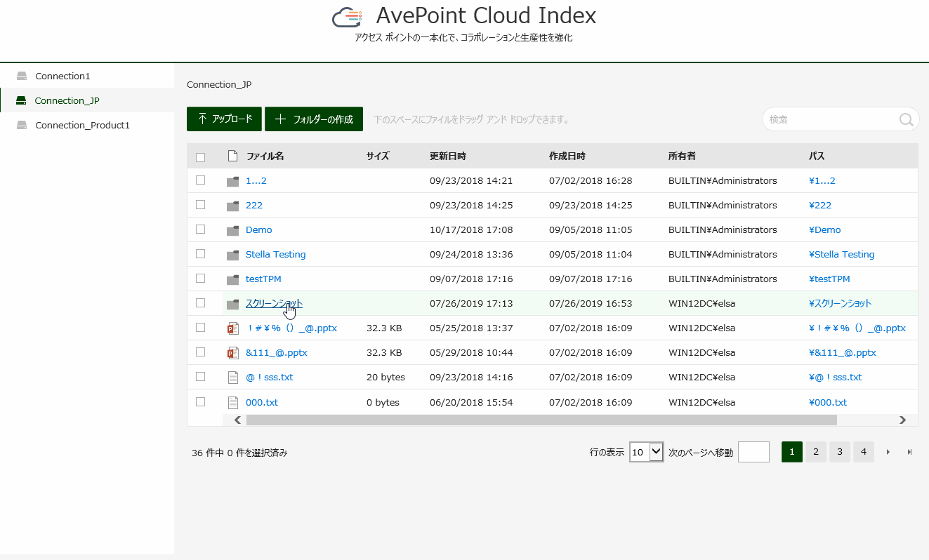
Task: Click the フォルダーの作成 button
Action: coord(314,119)
